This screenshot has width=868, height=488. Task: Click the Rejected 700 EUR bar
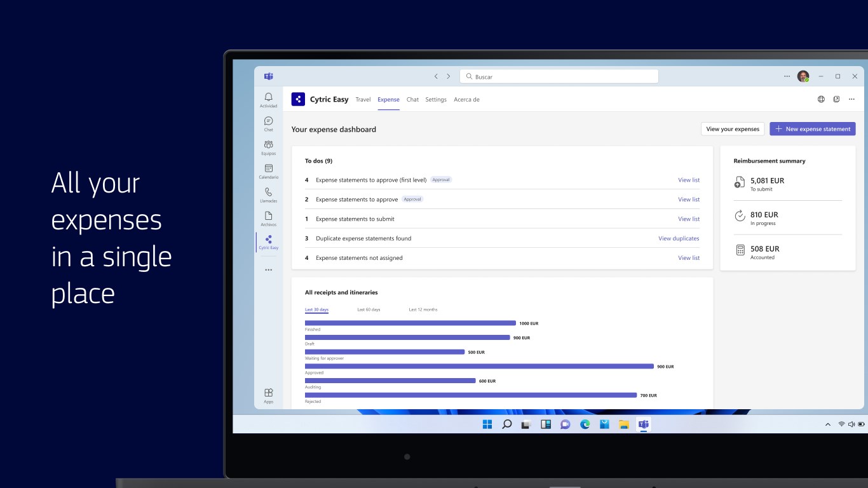pyautogui.click(x=471, y=395)
